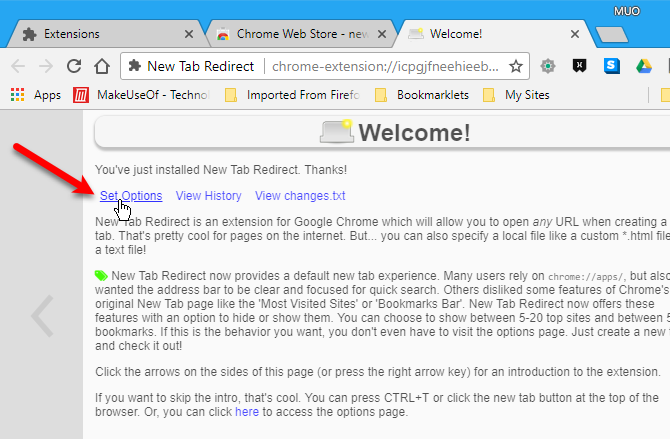Go to the browser home page
Viewport: 670px width, 439px height.
101,67
